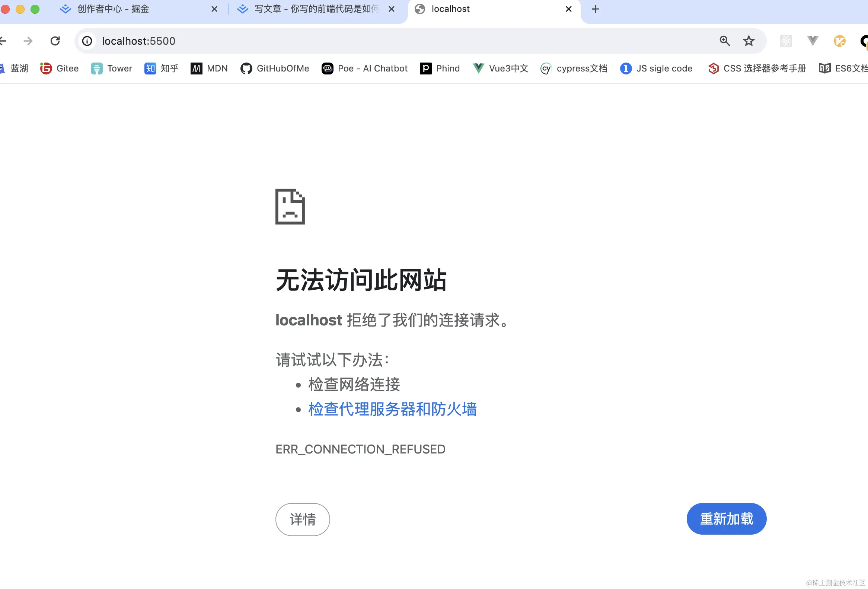
Task: Open the Gitee bookmark
Action: (x=60, y=69)
